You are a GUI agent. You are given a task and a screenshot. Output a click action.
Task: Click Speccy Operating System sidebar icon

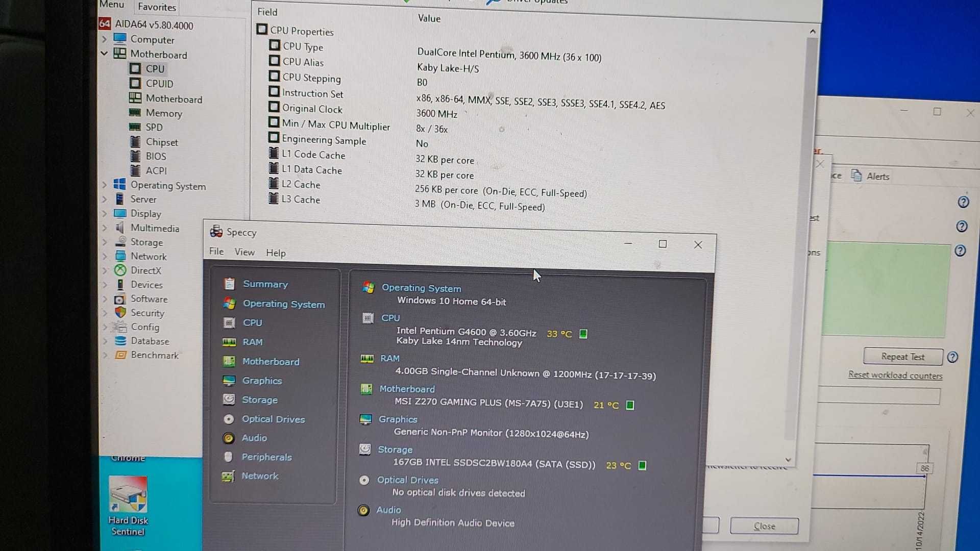pos(230,304)
